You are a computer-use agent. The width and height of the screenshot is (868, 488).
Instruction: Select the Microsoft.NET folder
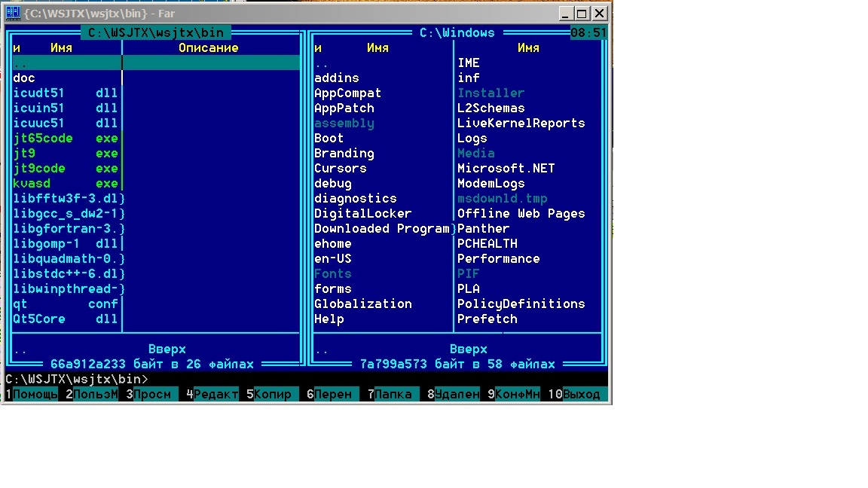tap(506, 169)
